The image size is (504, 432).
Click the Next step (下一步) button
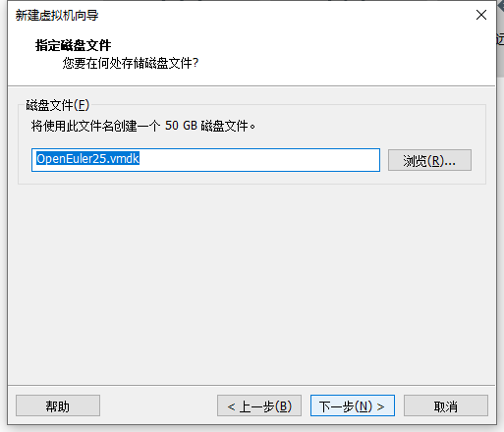click(x=353, y=405)
